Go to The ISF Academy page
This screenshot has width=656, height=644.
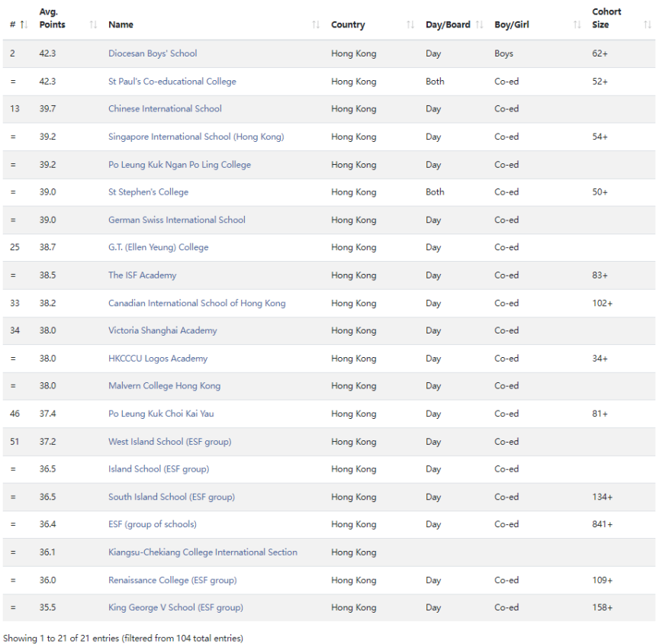point(142,275)
